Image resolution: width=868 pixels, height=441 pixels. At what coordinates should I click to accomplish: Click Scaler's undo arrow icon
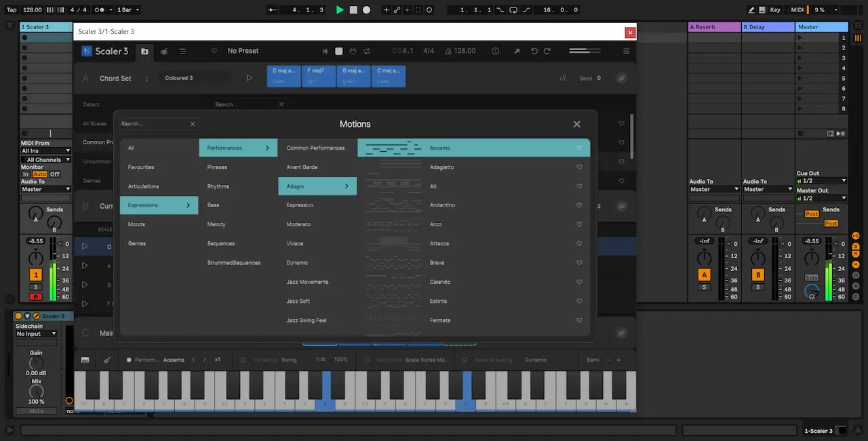[534, 51]
